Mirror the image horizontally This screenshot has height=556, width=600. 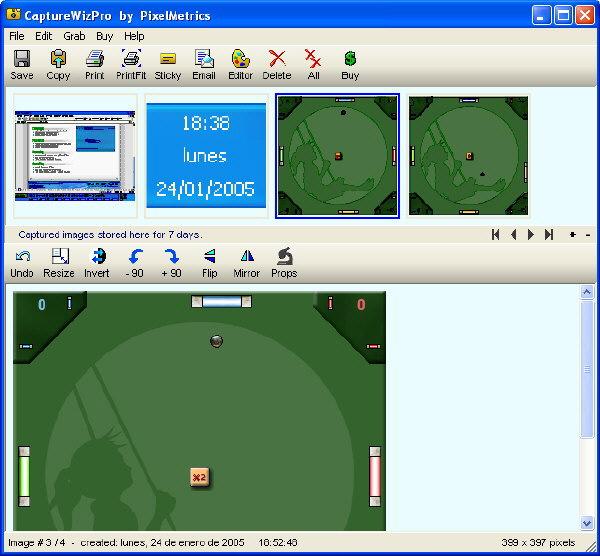point(247,263)
